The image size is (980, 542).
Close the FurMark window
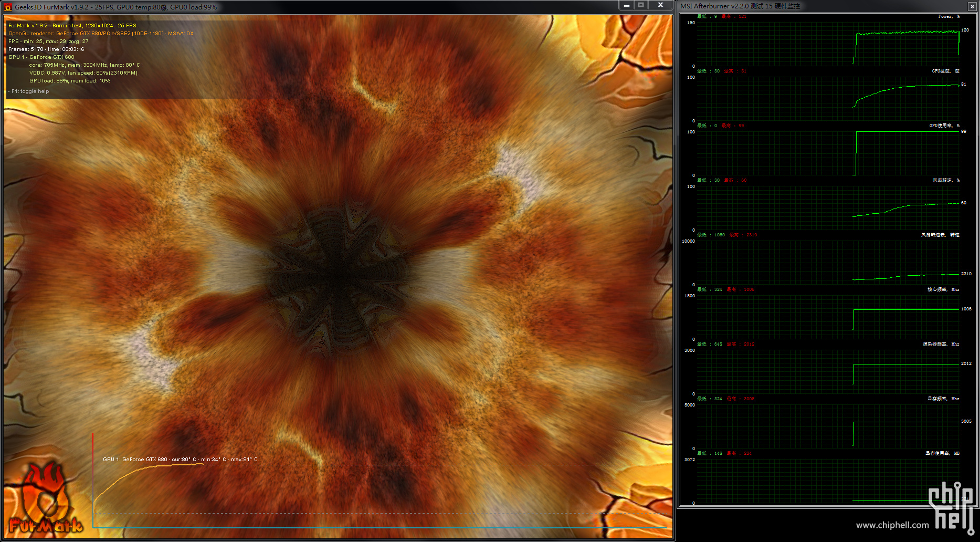660,5
